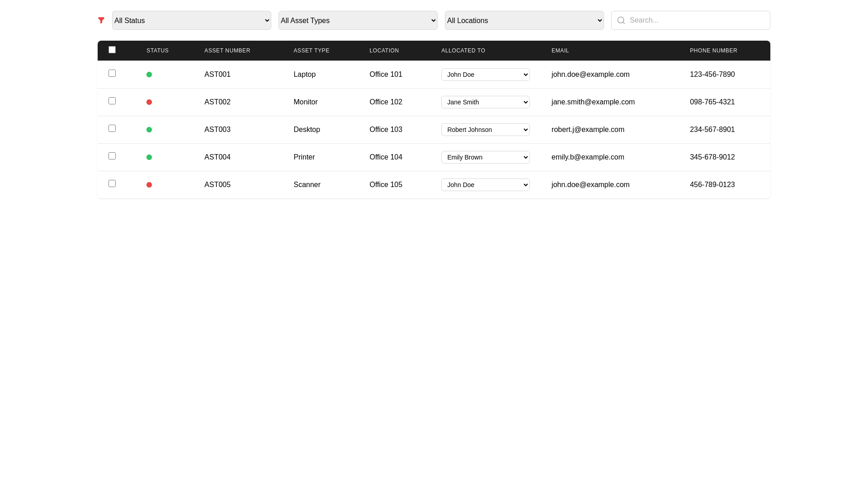
Task: Click the Location column header
Action: click(384, 51)
